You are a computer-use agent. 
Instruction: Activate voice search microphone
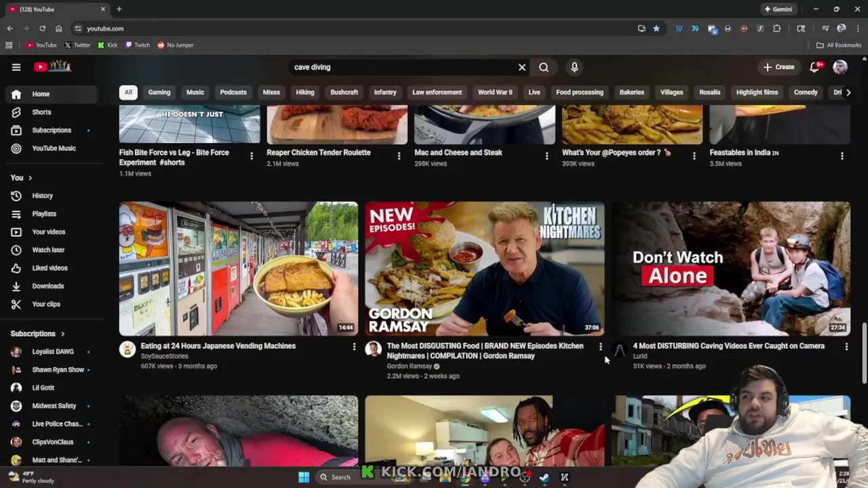574,67
